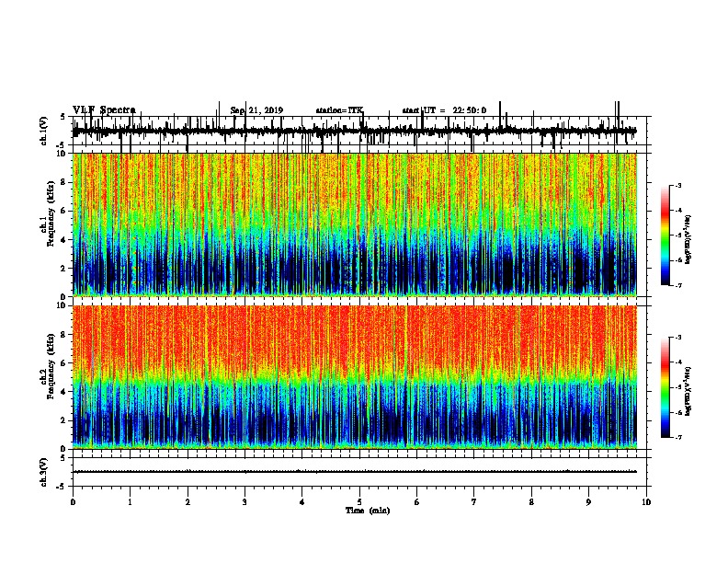The height and width of the screenshot is (563, 728).
Task: Click time axis tick label '1'
Action: (130, 502)
